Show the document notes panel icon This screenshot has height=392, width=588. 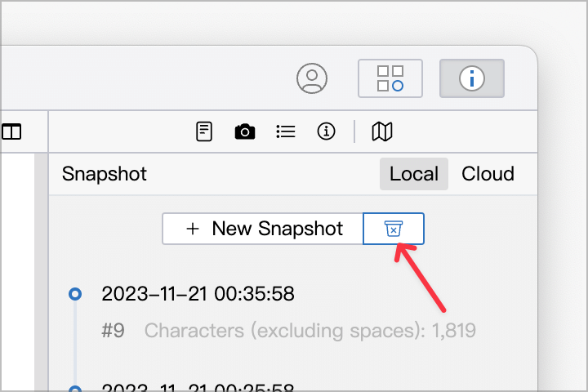coord(204,131)
